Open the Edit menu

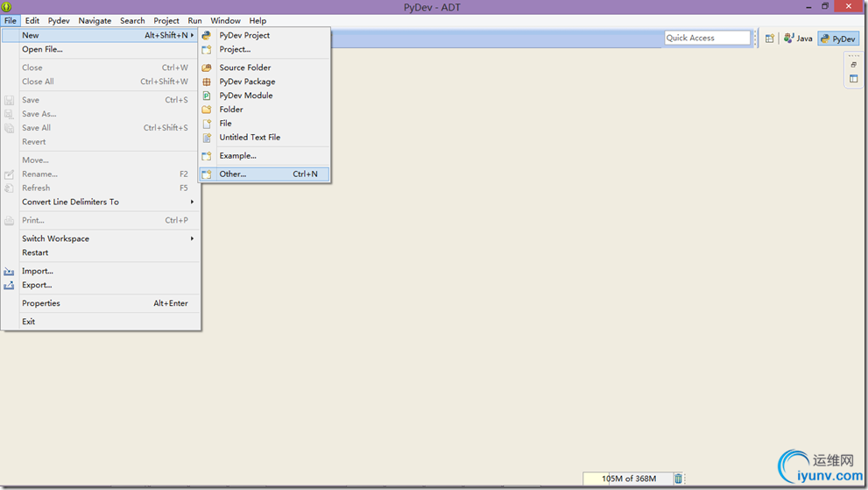(32, 20)
